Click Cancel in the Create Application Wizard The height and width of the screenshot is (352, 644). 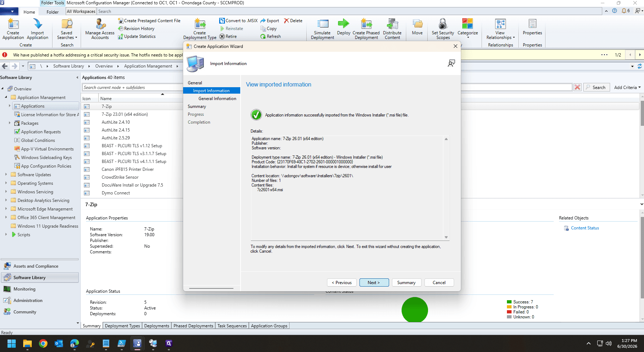click(439, 283)
